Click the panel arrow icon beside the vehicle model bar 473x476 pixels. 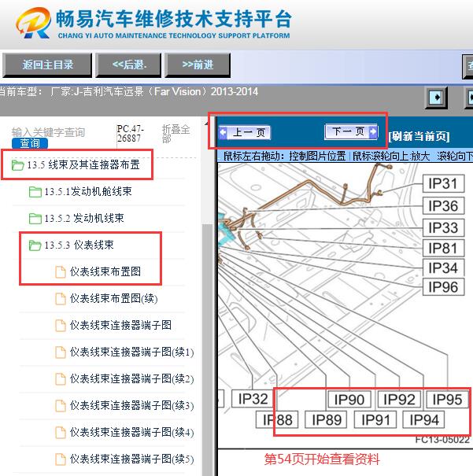tap(436, 98)
